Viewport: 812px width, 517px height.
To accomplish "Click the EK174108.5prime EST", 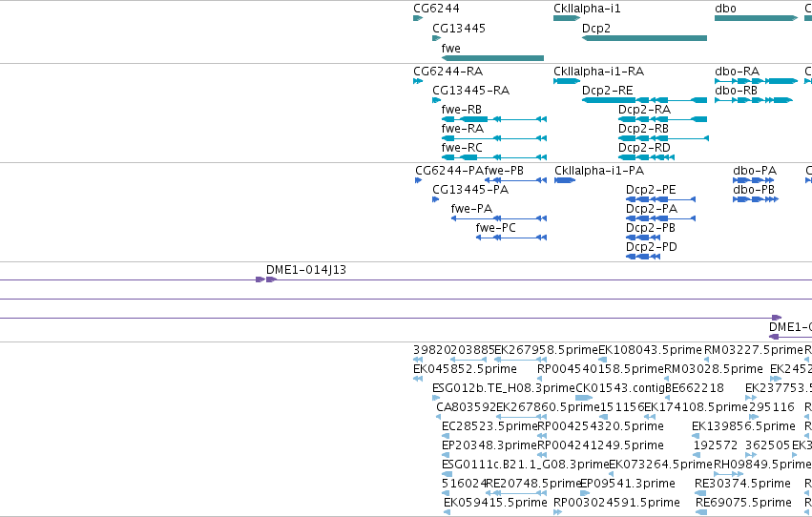I will (x=650, y=417).
